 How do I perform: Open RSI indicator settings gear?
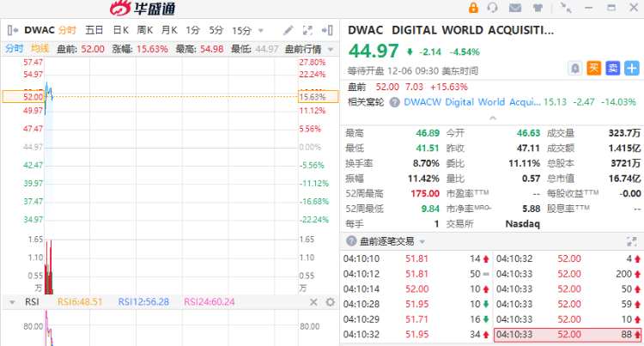(331, 302)
